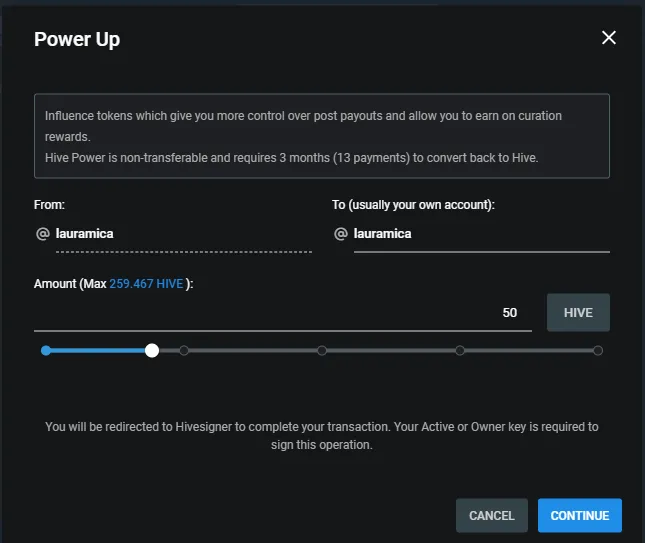Click the Power Up dialog title
The height and width of the screenshot is (543, 645).
pos(77,39)
